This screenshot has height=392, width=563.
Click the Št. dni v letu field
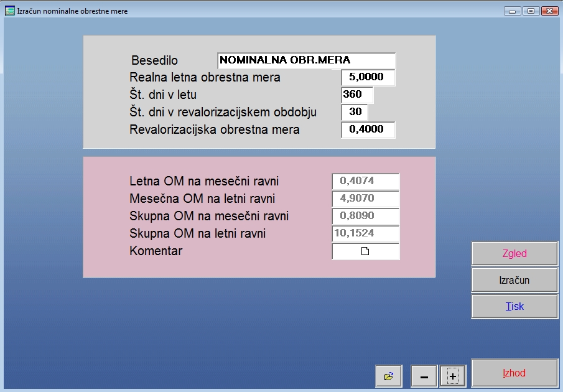[x=357, y=95]
